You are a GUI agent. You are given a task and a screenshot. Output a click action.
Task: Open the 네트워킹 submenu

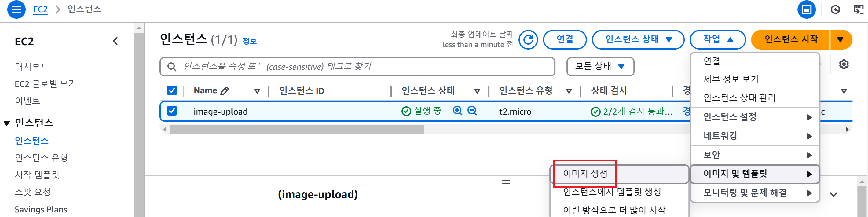click(755, 136)
